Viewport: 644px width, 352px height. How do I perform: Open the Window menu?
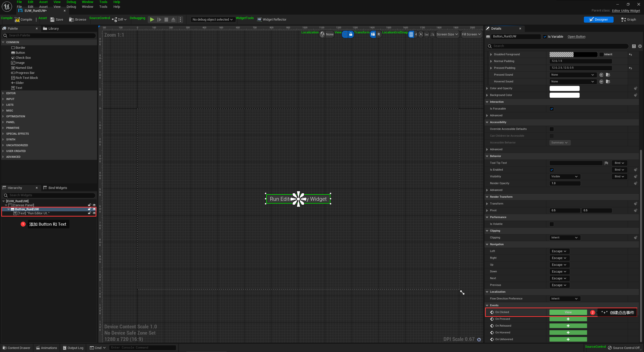pos(87,7)
